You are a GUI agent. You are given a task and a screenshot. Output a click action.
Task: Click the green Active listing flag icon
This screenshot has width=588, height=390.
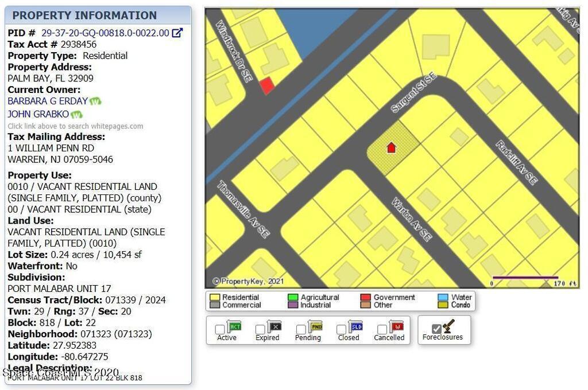234,327
